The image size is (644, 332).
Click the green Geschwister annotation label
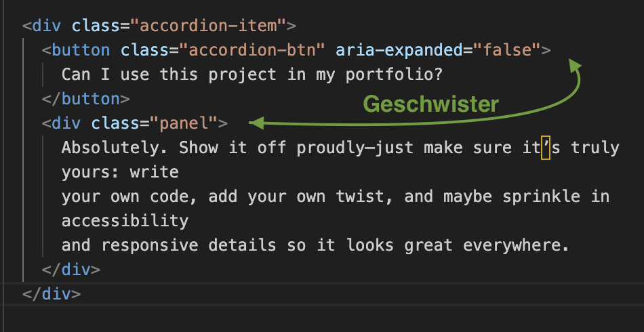(430, 104)
